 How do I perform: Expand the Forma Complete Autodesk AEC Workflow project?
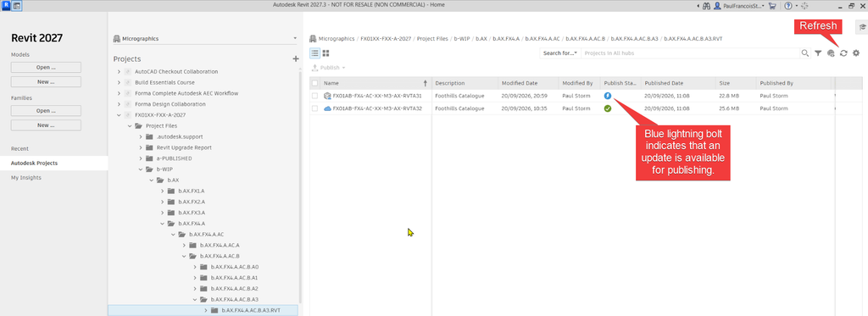119,93
